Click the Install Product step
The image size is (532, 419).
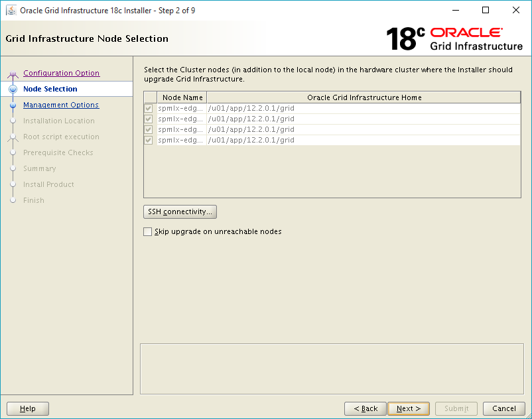click(x=48, y=184)
